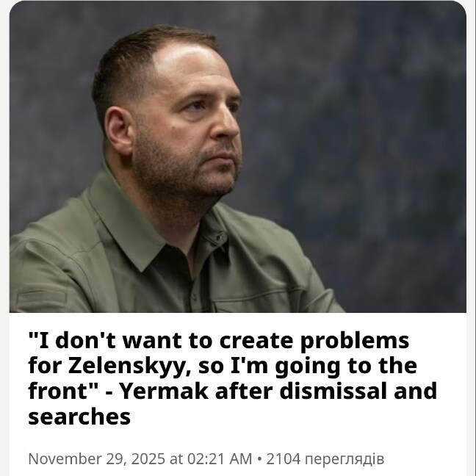
Task: Click the date November 29, 2025
Action: 97,459
